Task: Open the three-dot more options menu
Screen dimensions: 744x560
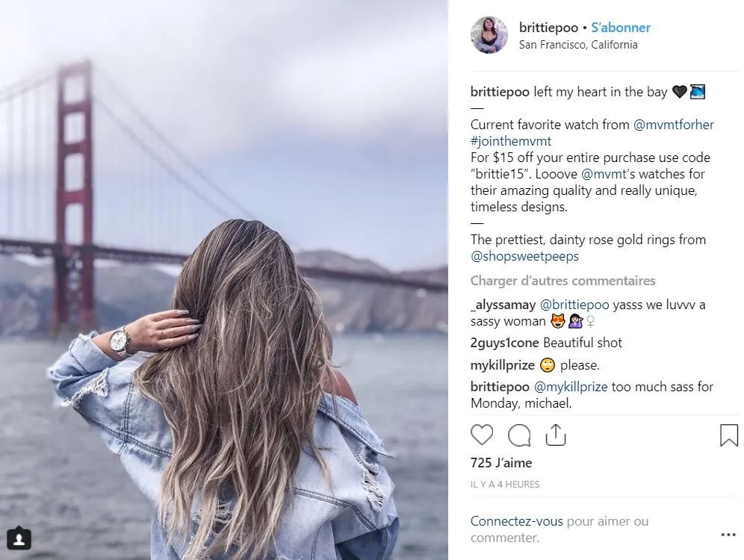Action: [x=728, y=535]
